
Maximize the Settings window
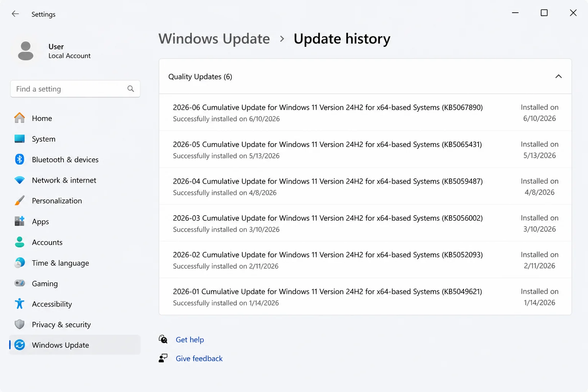(x=544, y=13)
